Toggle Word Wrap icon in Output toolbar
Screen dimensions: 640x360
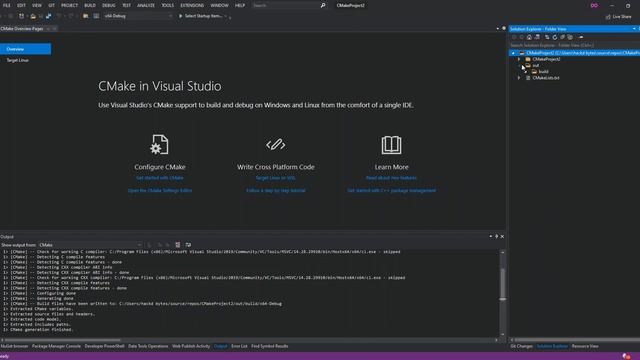pyautogui.click(x=188, y=245)
